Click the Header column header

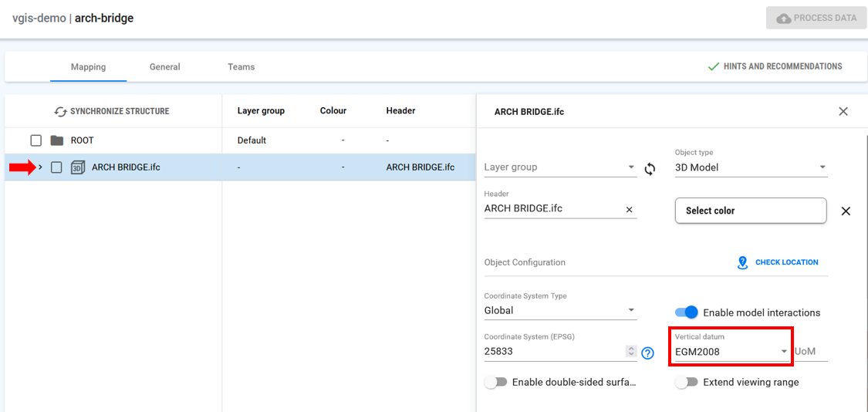(x=400, y=111)
